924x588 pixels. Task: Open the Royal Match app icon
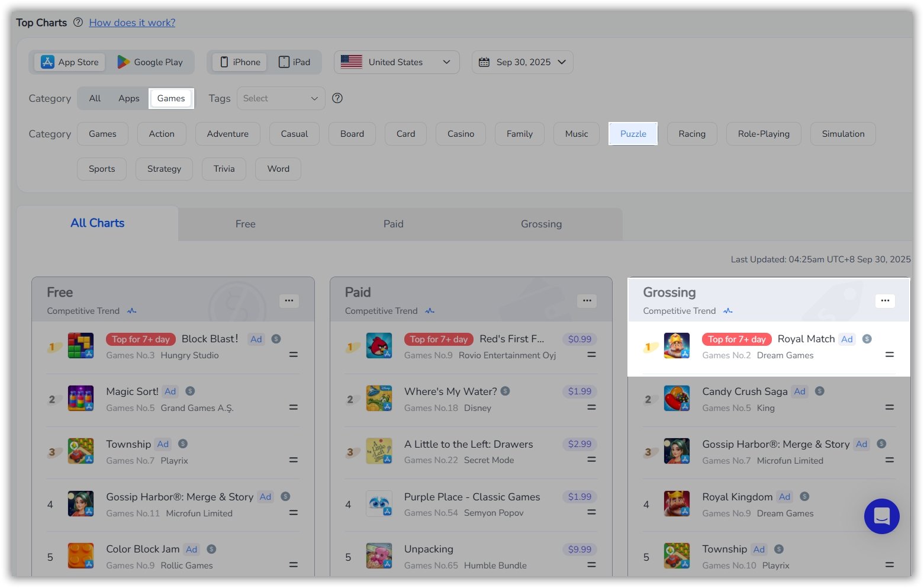point(677,346)
